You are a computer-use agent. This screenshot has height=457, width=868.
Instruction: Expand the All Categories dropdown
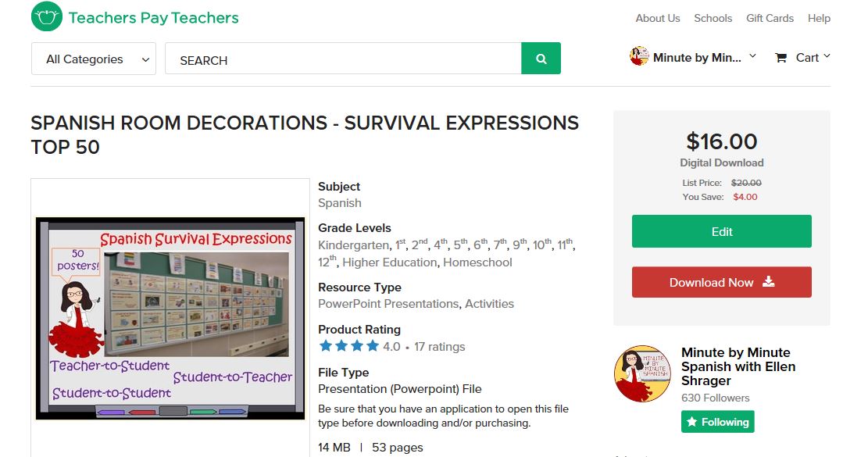[94, 59]
